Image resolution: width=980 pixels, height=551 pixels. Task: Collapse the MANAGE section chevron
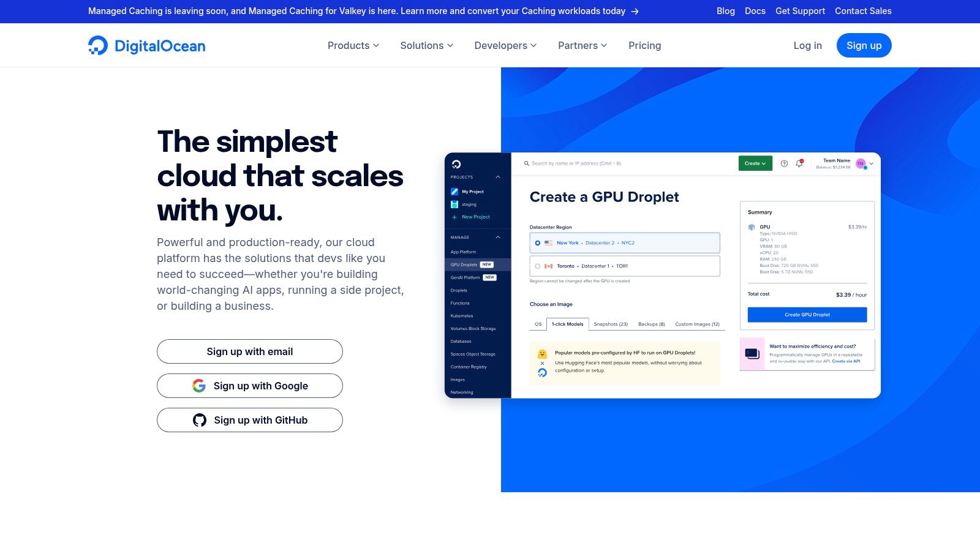click(498, 237)
